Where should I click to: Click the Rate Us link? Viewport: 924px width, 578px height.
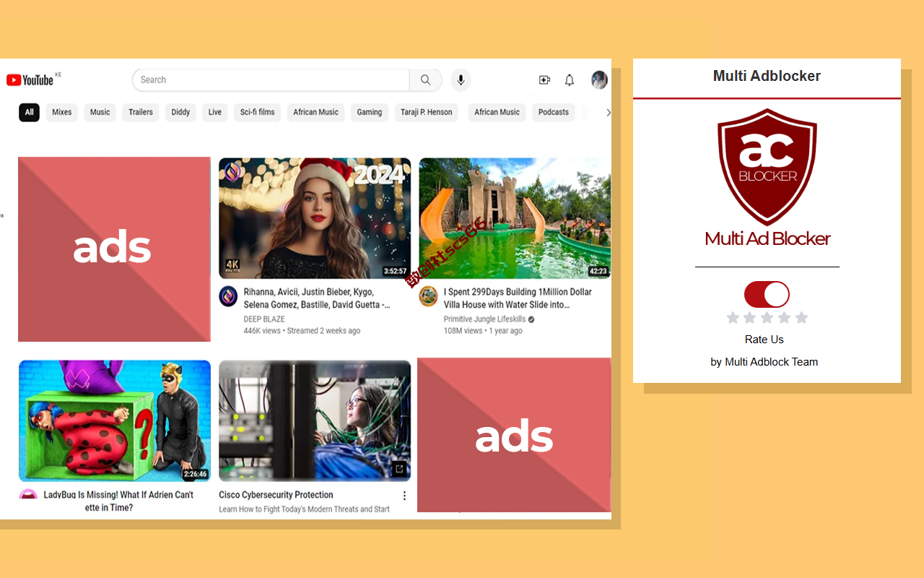pyautogui.click(x=764, y=340)
